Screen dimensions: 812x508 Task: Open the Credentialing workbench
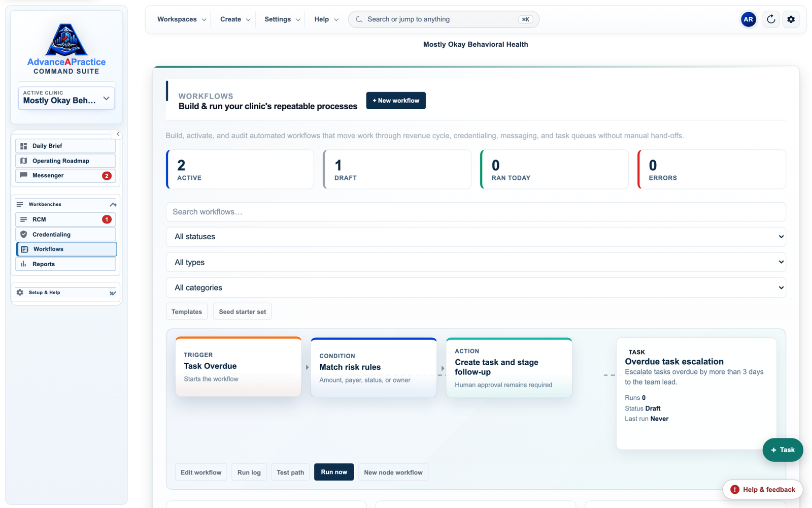pos(65,234)
